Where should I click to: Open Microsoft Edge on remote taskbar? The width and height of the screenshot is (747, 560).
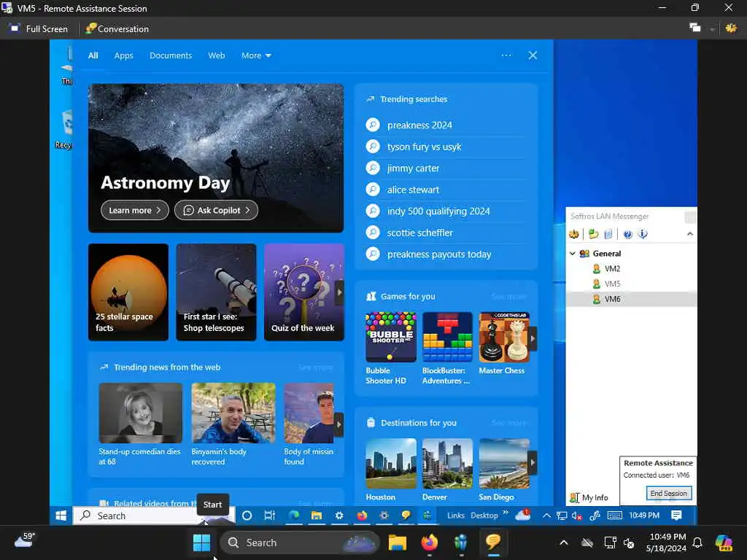pyautogui.click(x=293, y=516)
